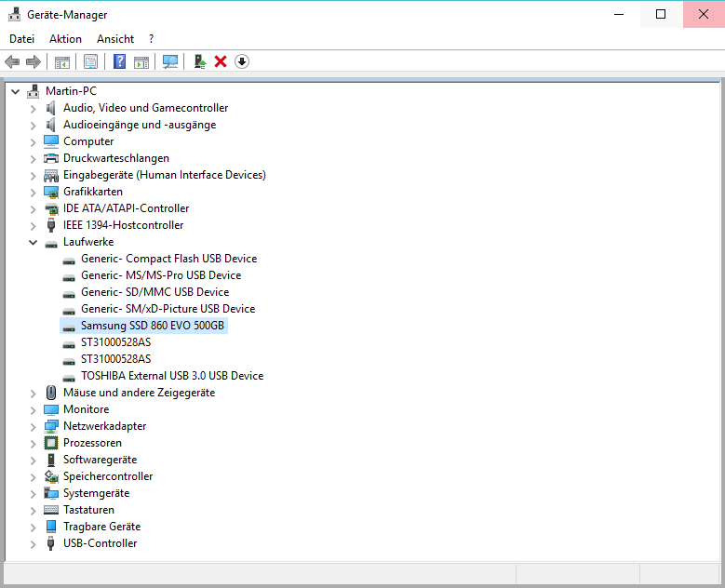Viewport: 725px width, 588px height.
Task: Select Generic- MS/MS-Pro USB Device
Action: click(x=161, y=275)
